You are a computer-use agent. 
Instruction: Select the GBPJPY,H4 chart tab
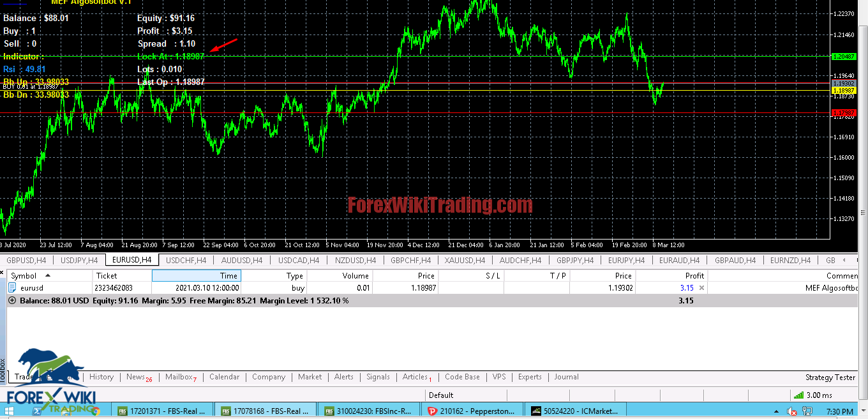(575, 261)
